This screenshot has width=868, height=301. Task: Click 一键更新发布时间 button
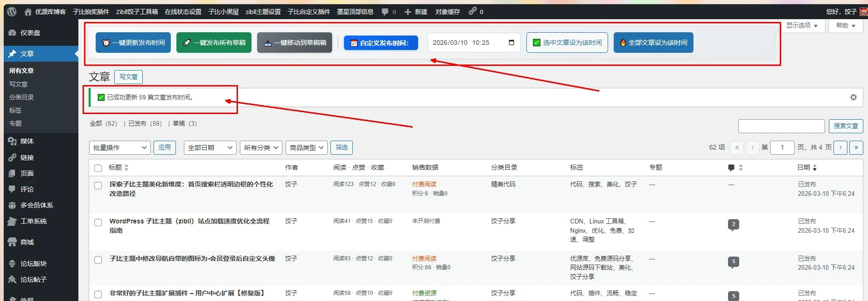[x=133, y=43]
